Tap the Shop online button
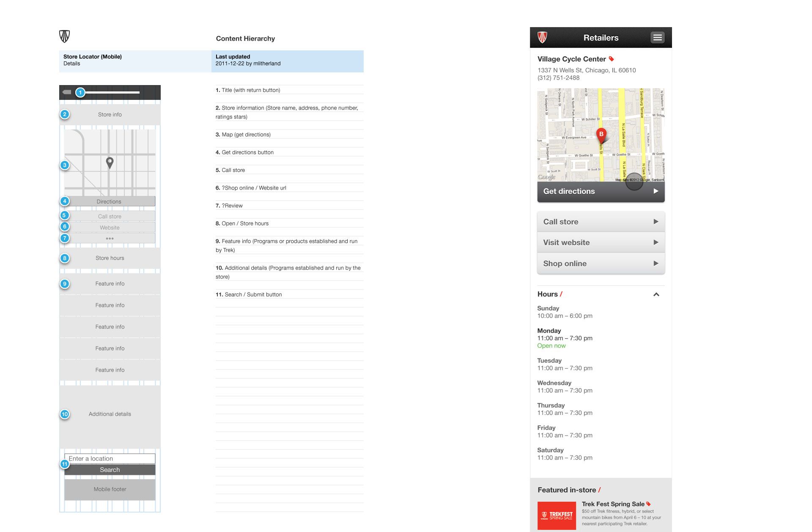 tap(601, 263)
